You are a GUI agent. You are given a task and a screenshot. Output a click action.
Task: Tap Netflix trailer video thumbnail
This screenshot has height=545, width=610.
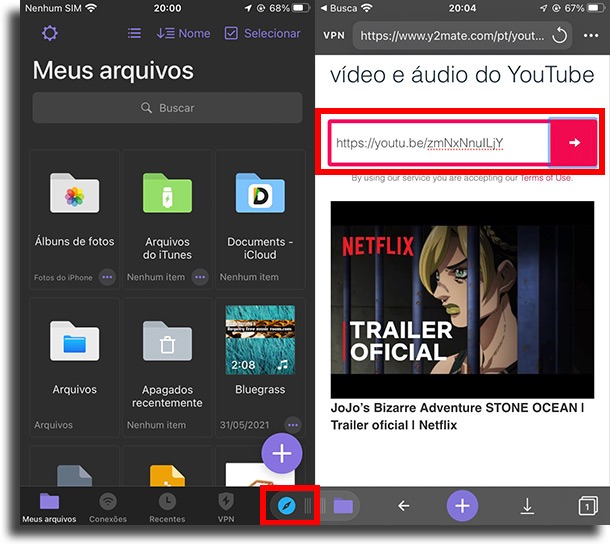(462, 300)
